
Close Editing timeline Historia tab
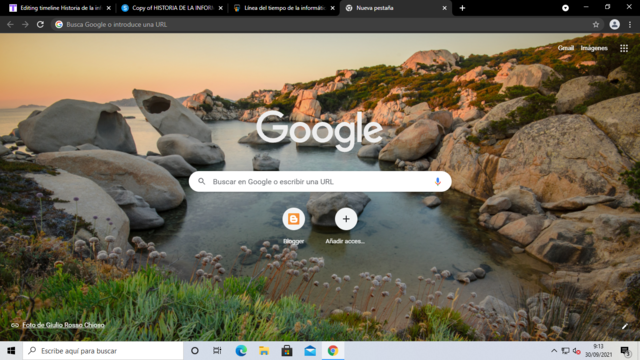point(109,8)
